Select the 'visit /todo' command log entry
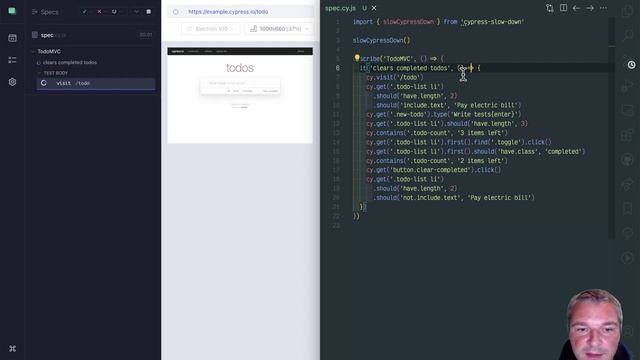Viewport: 640px width, 360px height. tap(96, 83)
